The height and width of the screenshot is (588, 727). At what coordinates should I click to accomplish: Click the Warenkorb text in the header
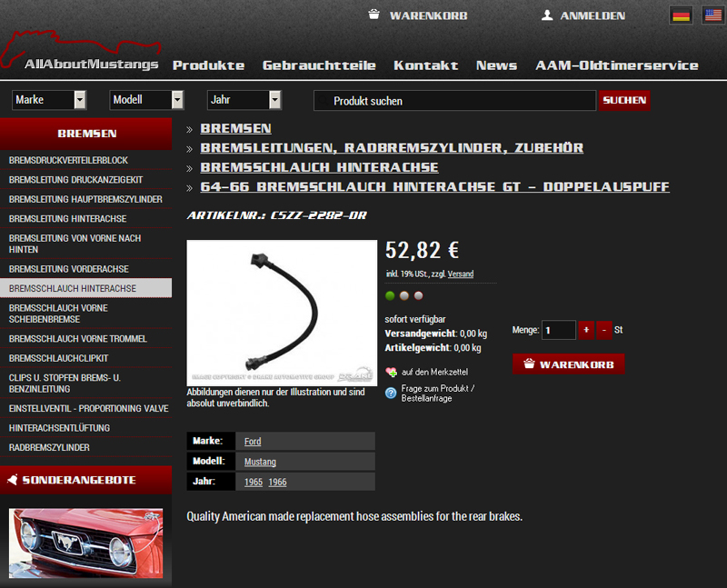click(428, 15)
